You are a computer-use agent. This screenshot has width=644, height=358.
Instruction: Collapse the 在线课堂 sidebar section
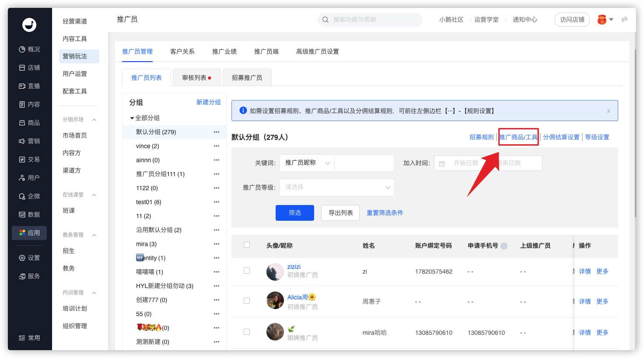(94, 195)
